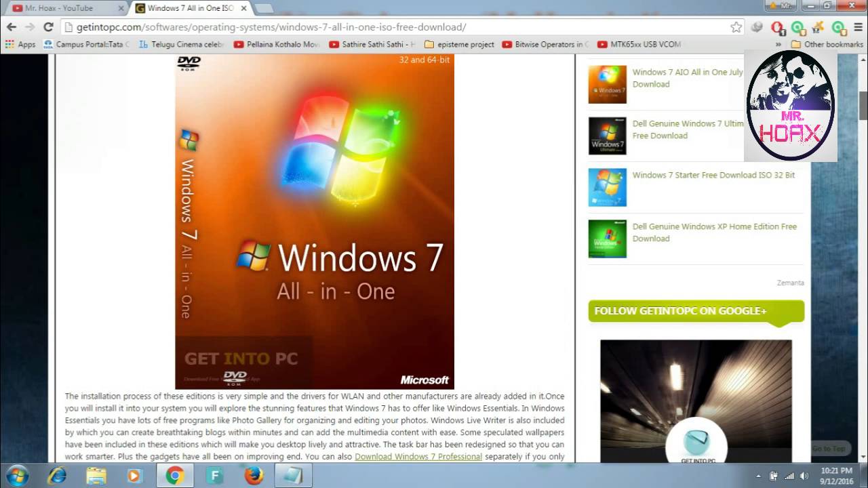The image size is (868, 488).
Task: Click the GET INTO PC logo in the Google+ widget
Action: coord(696,445)
